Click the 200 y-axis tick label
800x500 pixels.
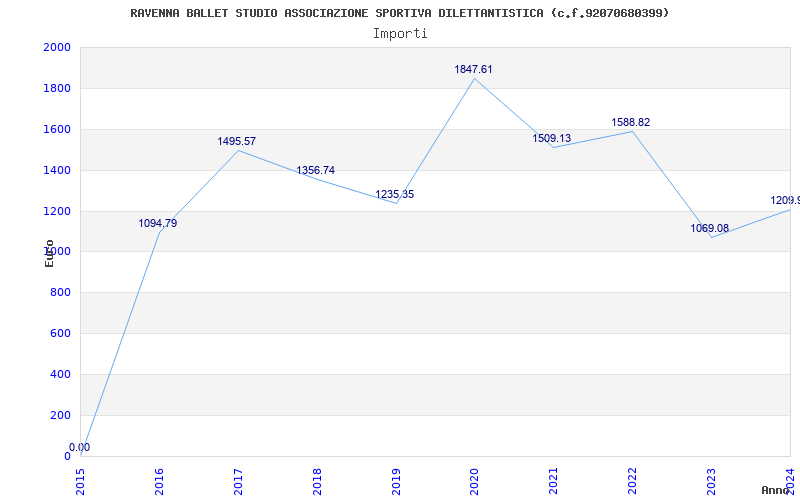pos(60,415)
